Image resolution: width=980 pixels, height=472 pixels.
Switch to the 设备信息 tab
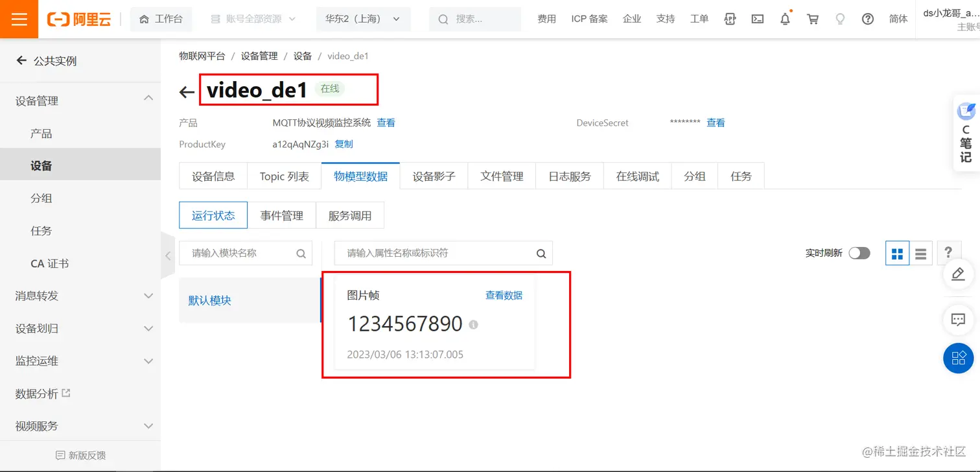(x=213, y=176)
